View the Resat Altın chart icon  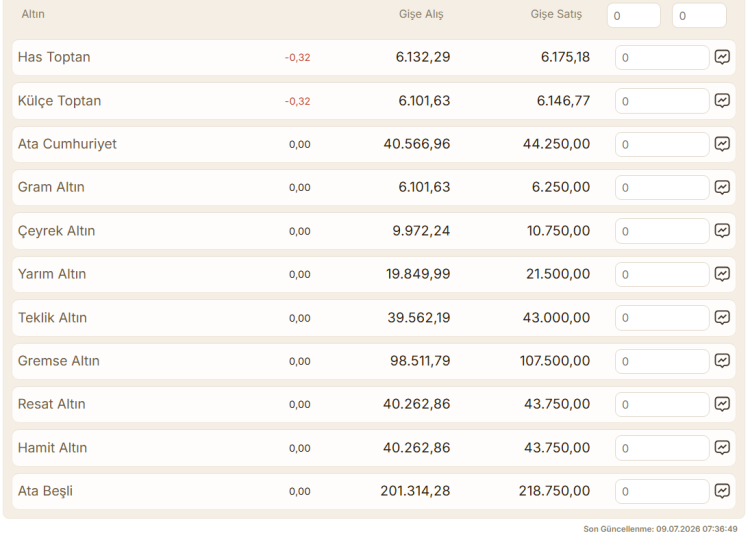[x=722, y=404]
